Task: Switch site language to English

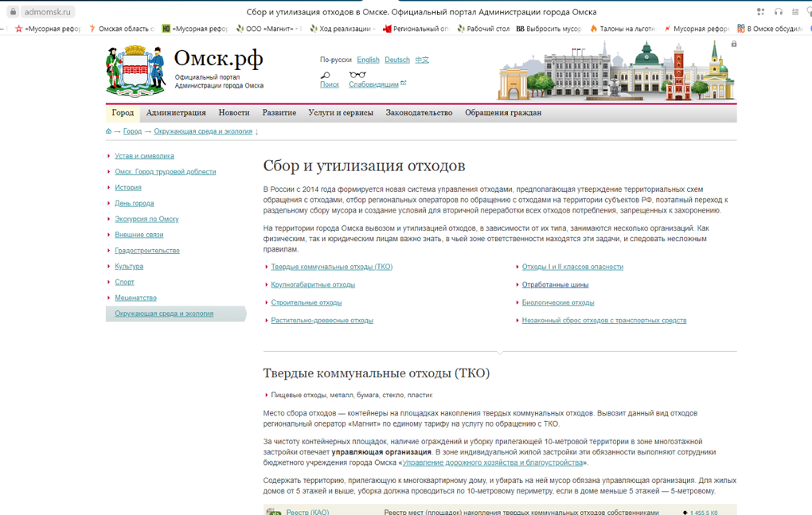Action: click(369, 60)
